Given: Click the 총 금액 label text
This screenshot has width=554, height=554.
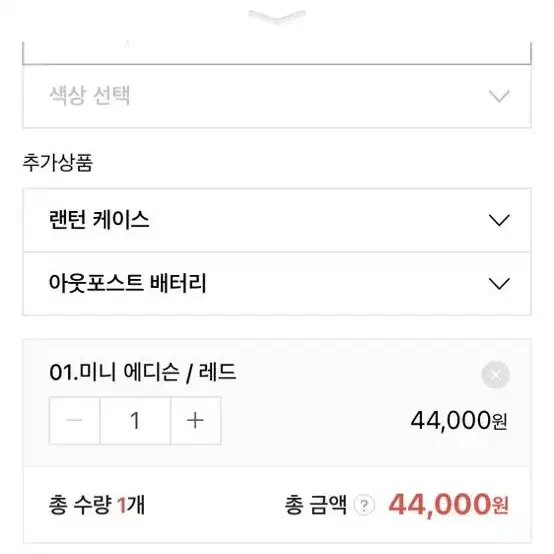Looking at the screenshot, I should (316, 505).
